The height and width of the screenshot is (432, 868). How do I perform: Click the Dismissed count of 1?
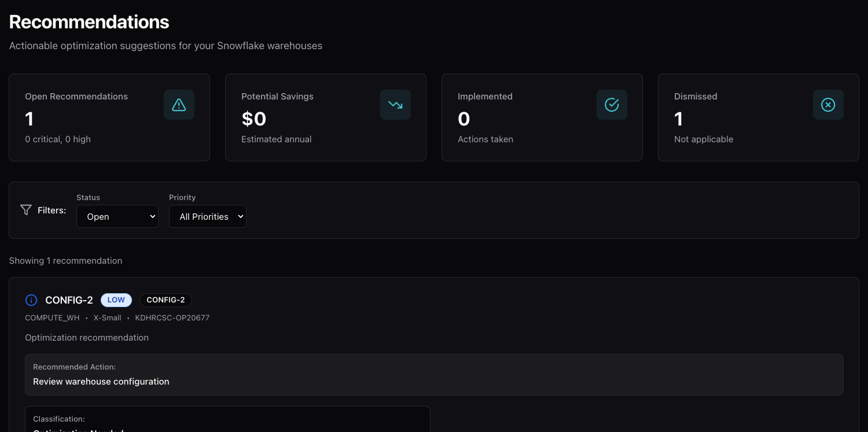679,119
